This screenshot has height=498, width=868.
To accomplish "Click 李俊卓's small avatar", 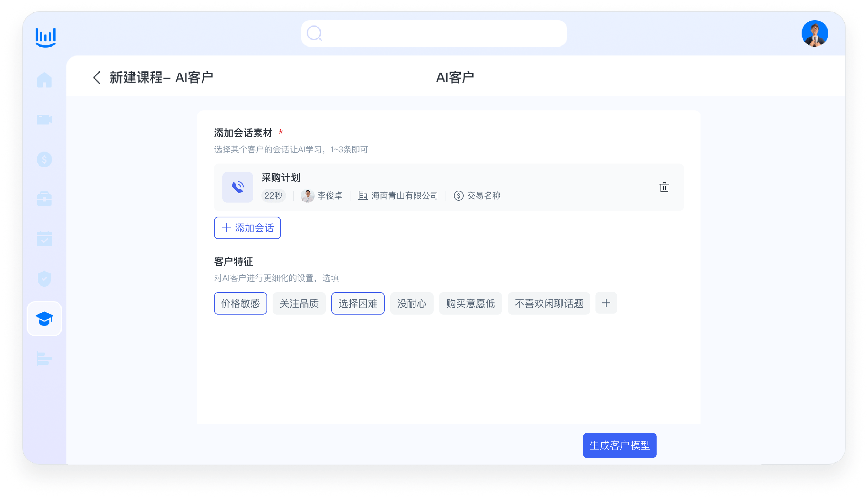I will [307, 195].
